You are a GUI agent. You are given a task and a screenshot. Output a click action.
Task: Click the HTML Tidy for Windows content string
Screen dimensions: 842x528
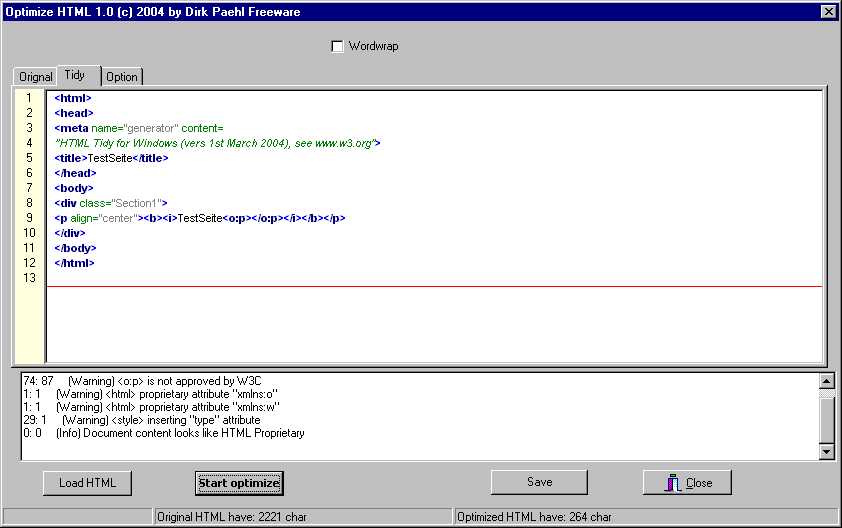(217, 143)
